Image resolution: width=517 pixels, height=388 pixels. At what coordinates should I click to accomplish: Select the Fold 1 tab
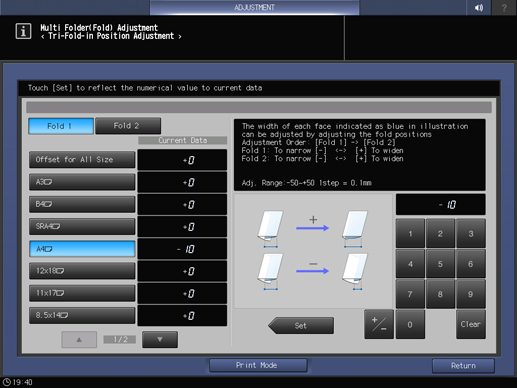point(61,126)
